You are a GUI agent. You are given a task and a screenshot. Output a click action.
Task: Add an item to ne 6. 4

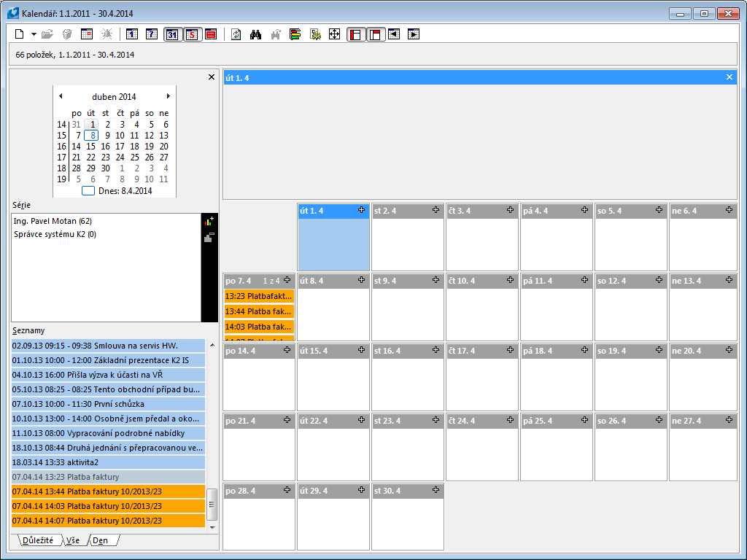pos(729,210)
